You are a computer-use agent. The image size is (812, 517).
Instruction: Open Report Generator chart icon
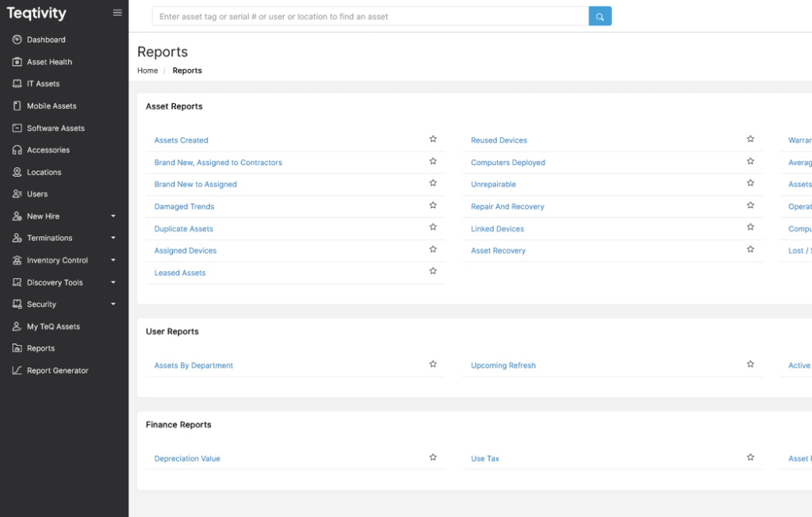pyautogui.click(x=17, y=370)
